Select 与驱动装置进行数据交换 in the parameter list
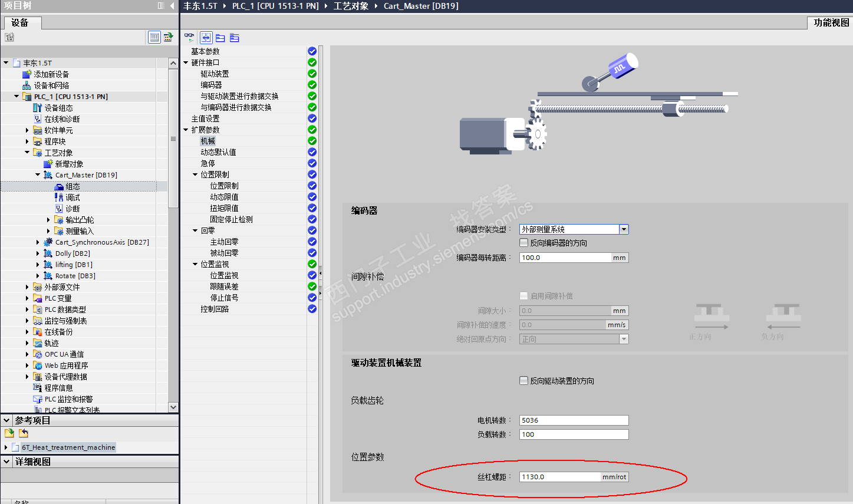Viewport: 853px width, 504px height. [239, 96]
